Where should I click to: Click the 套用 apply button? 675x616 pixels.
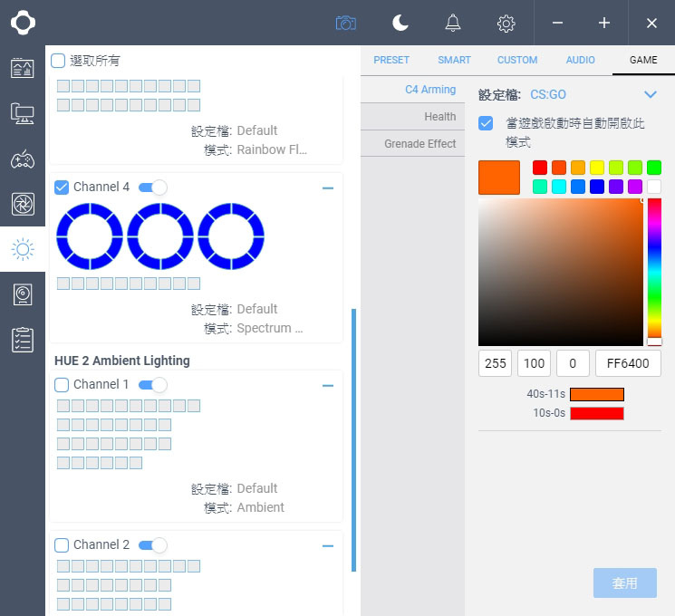[624, 582]
